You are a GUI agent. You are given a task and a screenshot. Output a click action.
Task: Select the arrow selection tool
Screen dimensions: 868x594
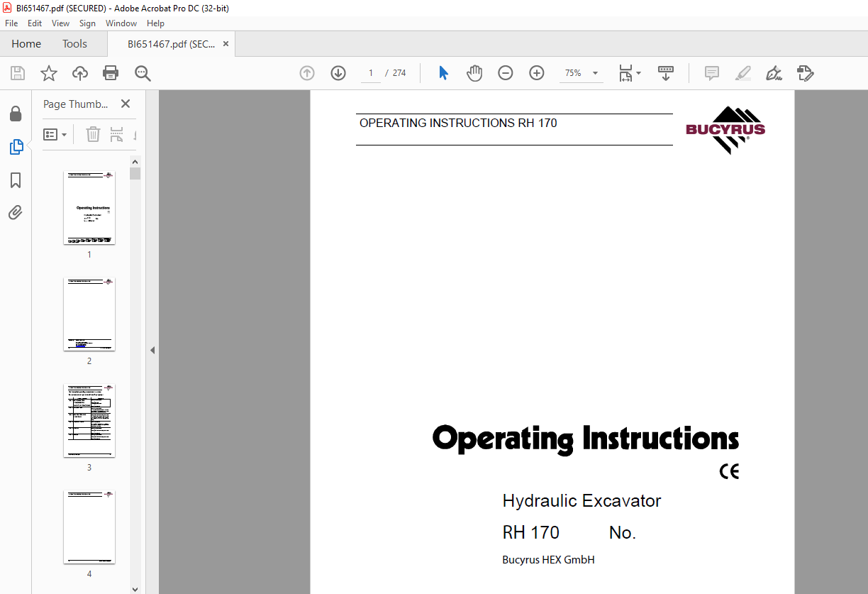443,73
